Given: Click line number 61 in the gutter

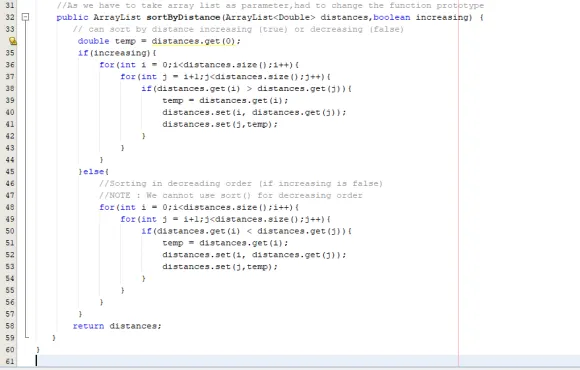Looking at the screenshot, I should tap(10, 361).
